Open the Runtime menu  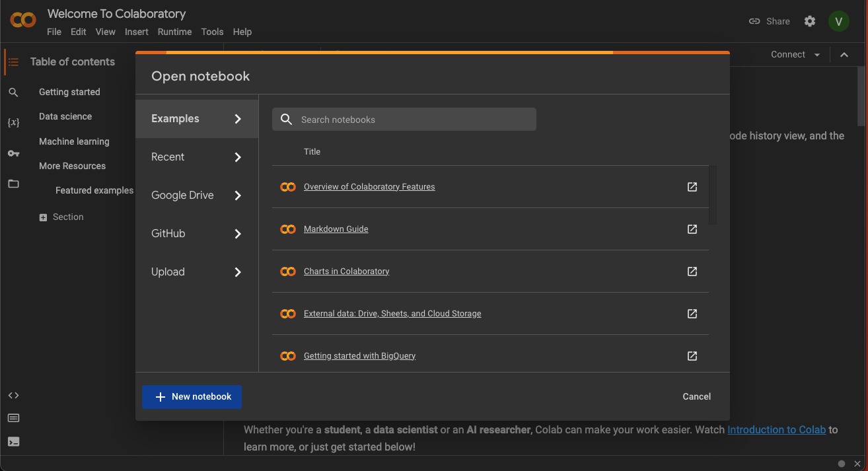[174, 32]
